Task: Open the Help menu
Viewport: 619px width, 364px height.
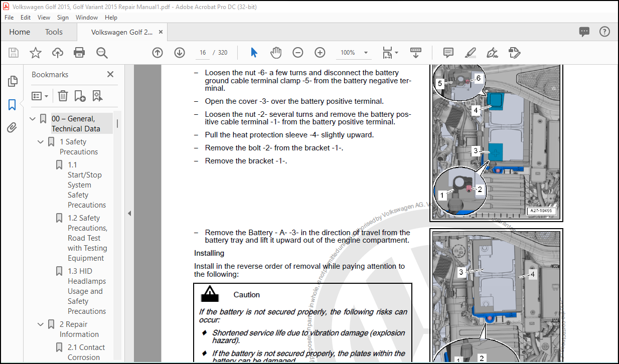Action: point(111,17)
